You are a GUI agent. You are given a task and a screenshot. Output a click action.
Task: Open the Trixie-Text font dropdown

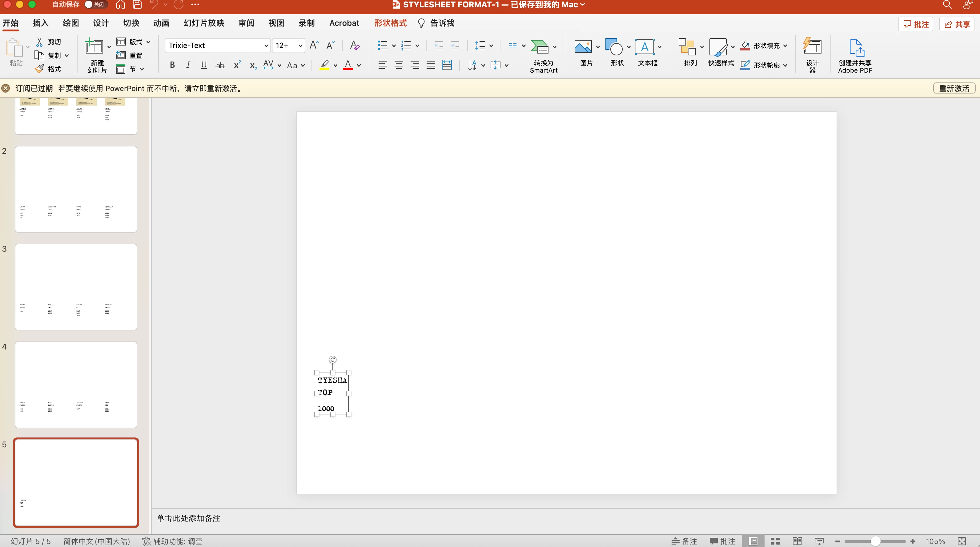coord(266,46)
